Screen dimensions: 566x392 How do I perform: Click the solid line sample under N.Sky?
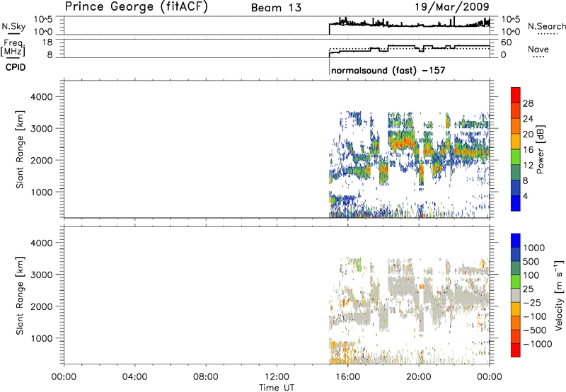pos(13,33)
